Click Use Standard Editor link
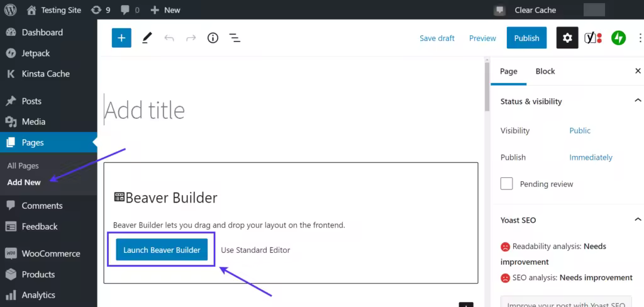The image size is (644, 307). [x=255, y=250]
